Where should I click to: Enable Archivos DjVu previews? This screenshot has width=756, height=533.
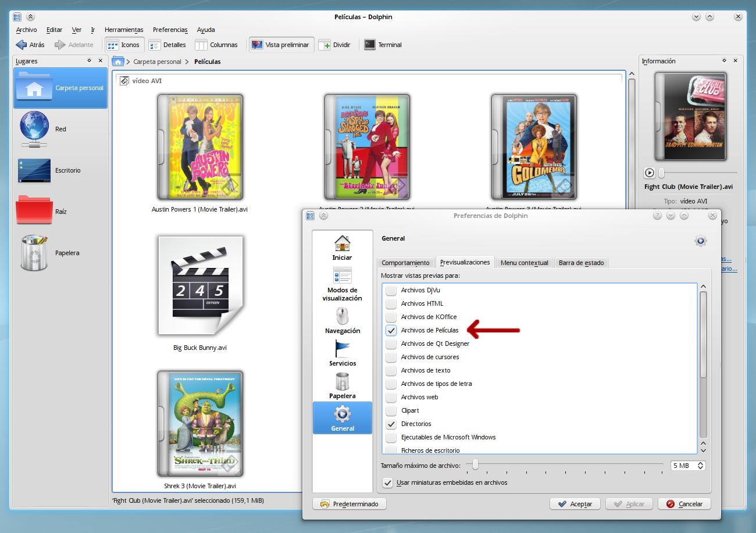391,290
